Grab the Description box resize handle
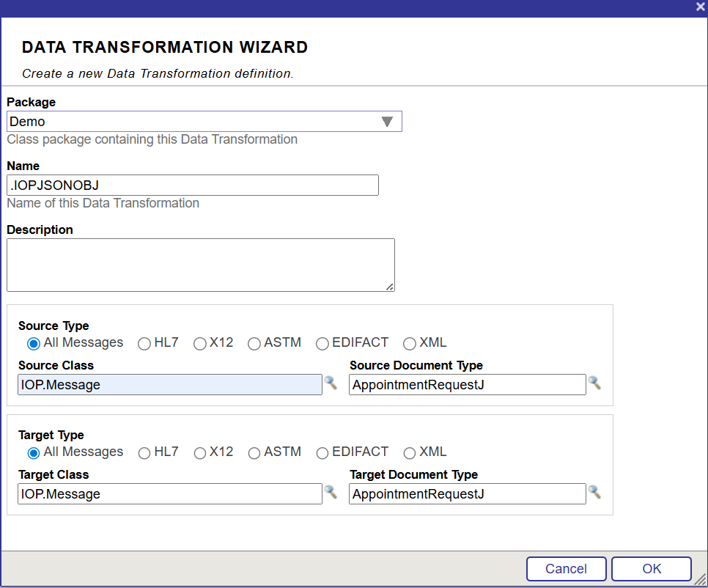Image resolution: width=708 pixels, height=588 pixels. pos(391,287)
